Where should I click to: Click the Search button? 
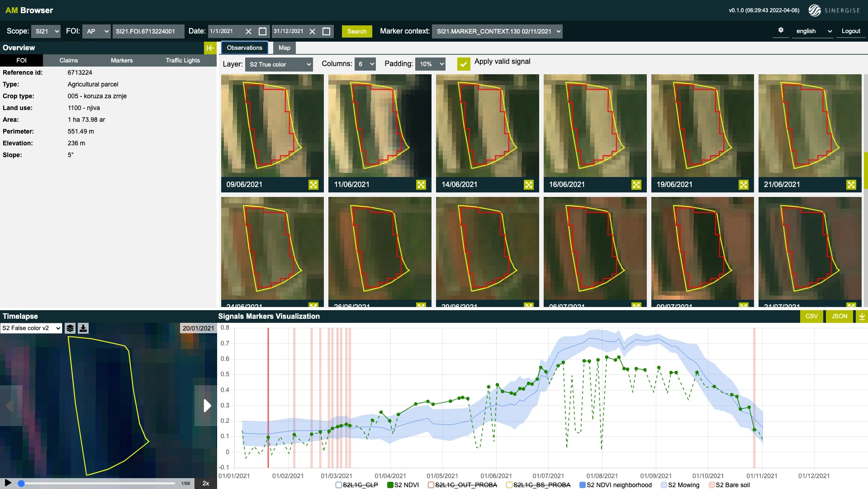(357, 31)
